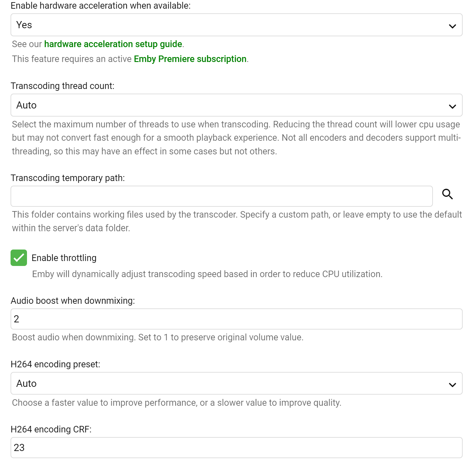Click the "Audio boost when downmixing:" label
Screen dimensions: 476x460
click(73, 301)
